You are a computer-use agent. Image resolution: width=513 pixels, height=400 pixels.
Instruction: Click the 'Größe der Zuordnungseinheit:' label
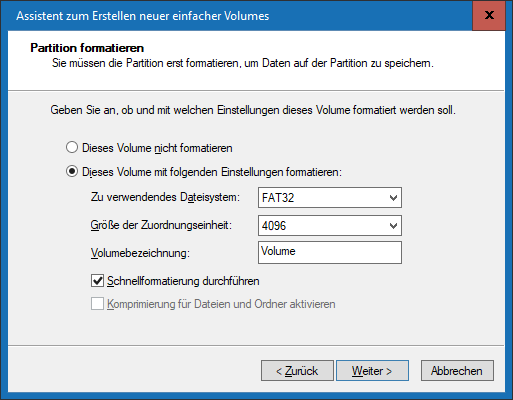click(161, 225)
